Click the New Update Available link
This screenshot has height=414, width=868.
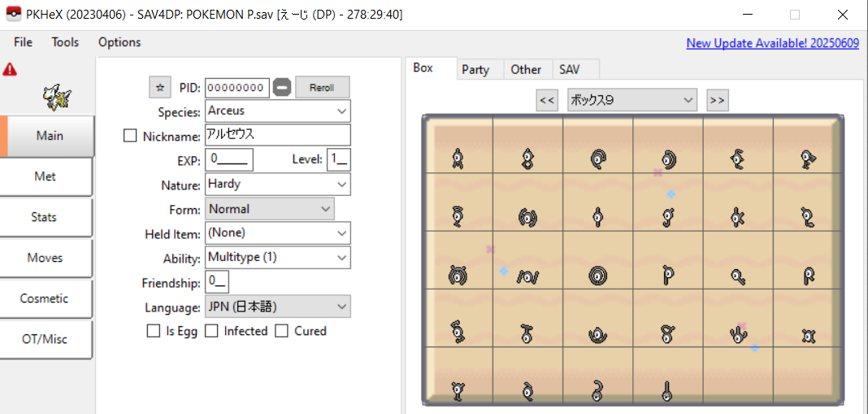(773, 43)
